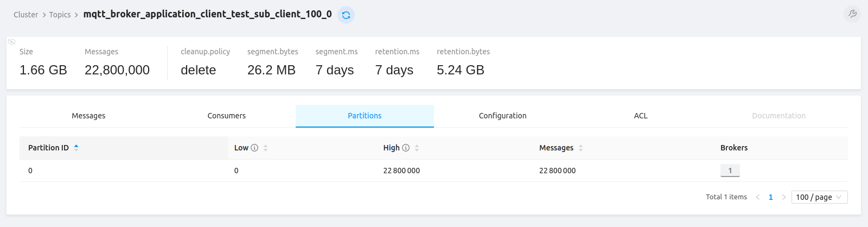Select the Configuration tab
This screenshot has height=227, width=868.
click(502, 116)
